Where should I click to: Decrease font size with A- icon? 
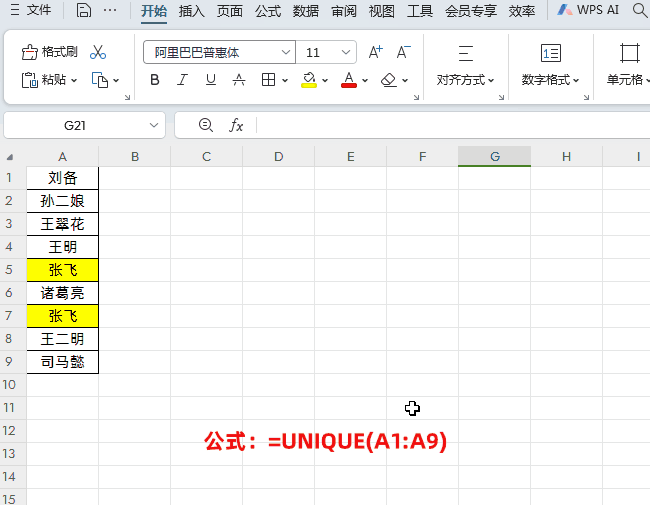[403, 52]
